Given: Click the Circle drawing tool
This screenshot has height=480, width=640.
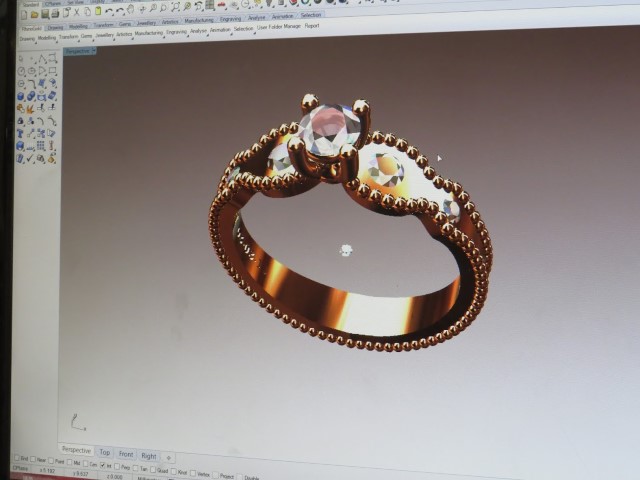Looking at the screenshot, I should (21, 72).
